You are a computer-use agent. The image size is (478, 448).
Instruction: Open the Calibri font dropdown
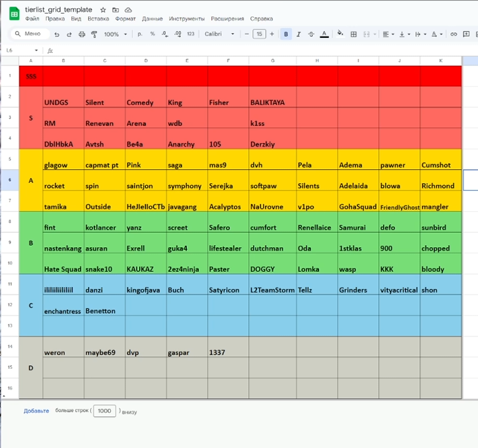220,34
